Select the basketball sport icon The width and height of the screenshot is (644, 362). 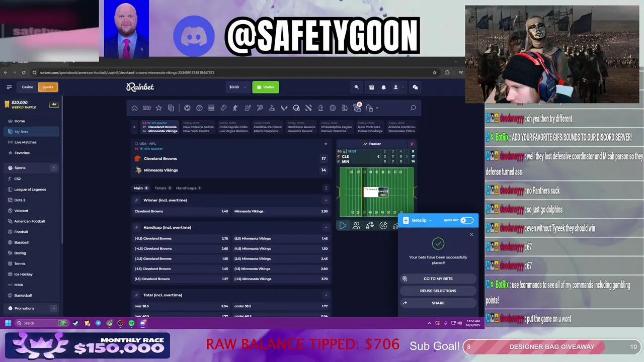point(199,108)
